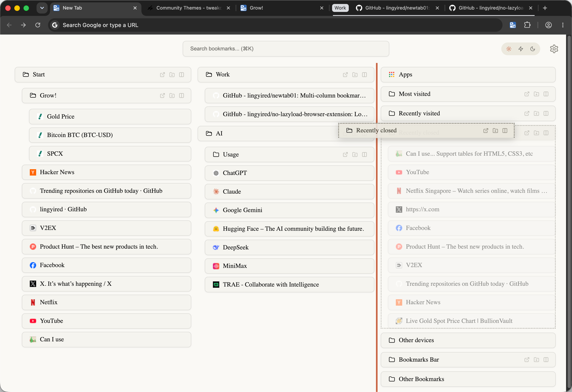Add subfolder icon on Start folder row
The width and height of the screenshot is (572, 392).
(x=172, y=74)
